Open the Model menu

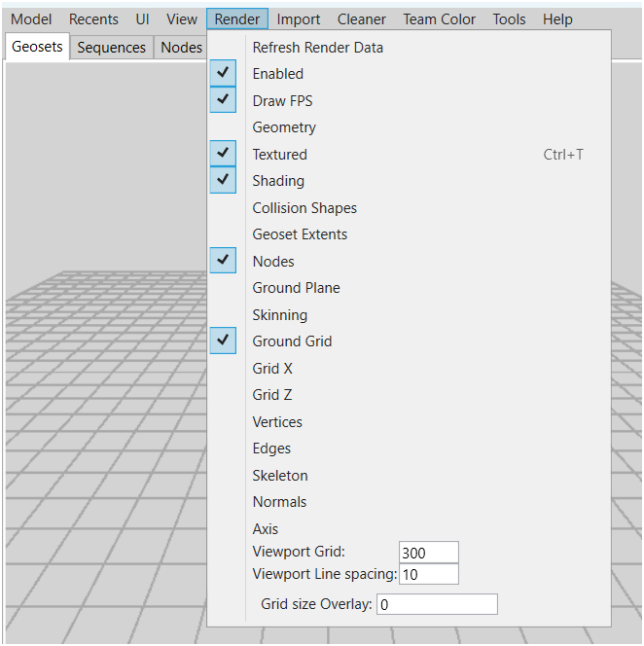(31, 19)
